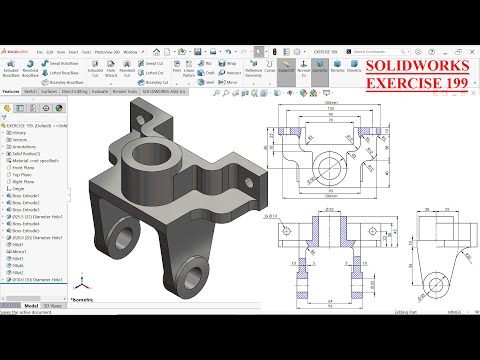This screenshot has width=480, height=360.
Task: Expand the History node
Action: pyautogui.click(x=3, y=133)
